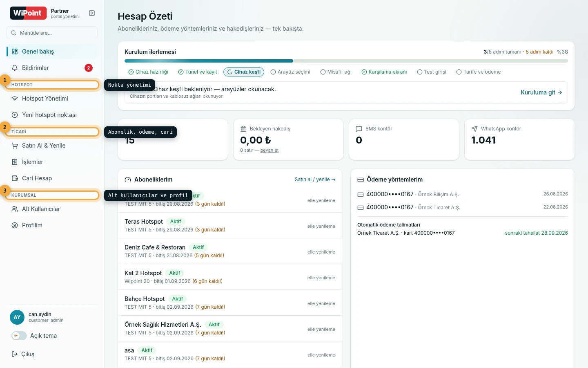588x368 pixels.
Task: Collapse the sidebar using the panel icon
Action: tap(92, 13)
